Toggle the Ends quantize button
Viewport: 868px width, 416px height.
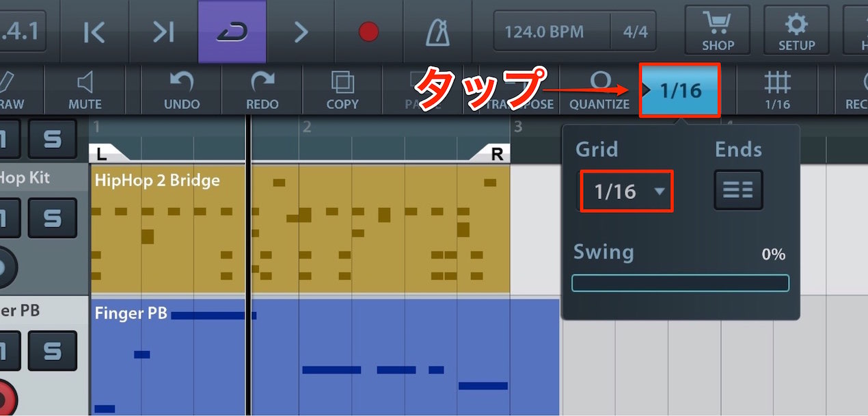point(738,190)
